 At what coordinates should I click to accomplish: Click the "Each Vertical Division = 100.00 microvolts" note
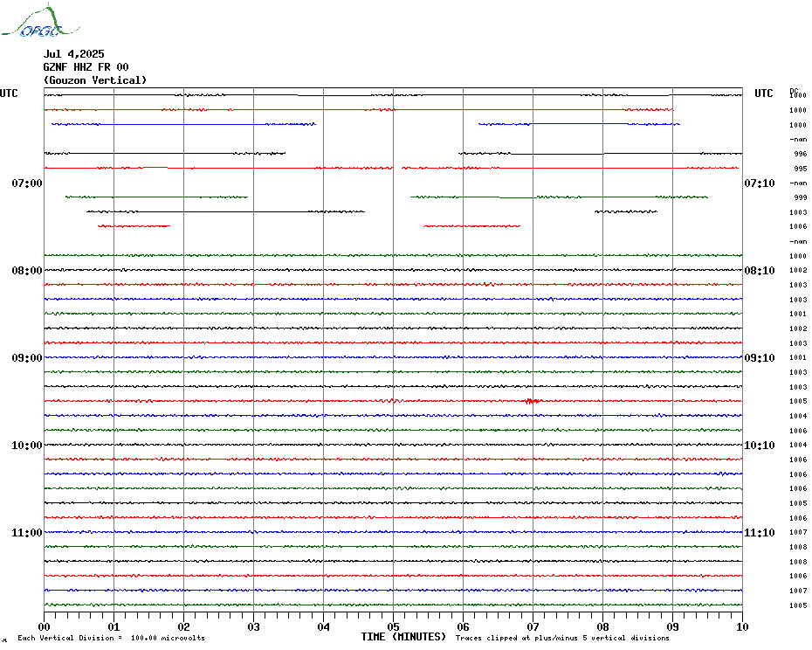pyautogui.click(x=112, y=638)
